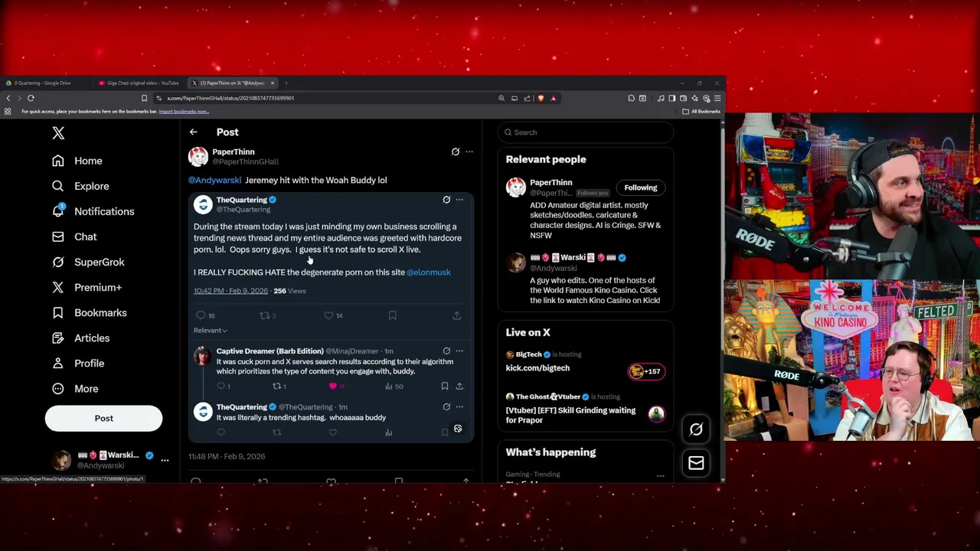Like the quoted post with 14 likes
Screen dimensions: 980x551
(x=333, y=315)
